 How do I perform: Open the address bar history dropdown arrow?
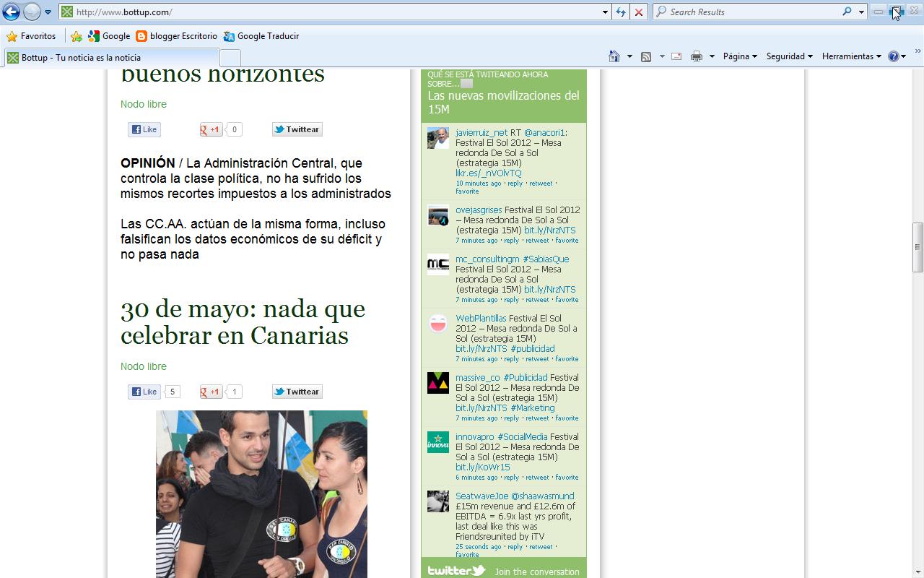(x=605, y=12)
